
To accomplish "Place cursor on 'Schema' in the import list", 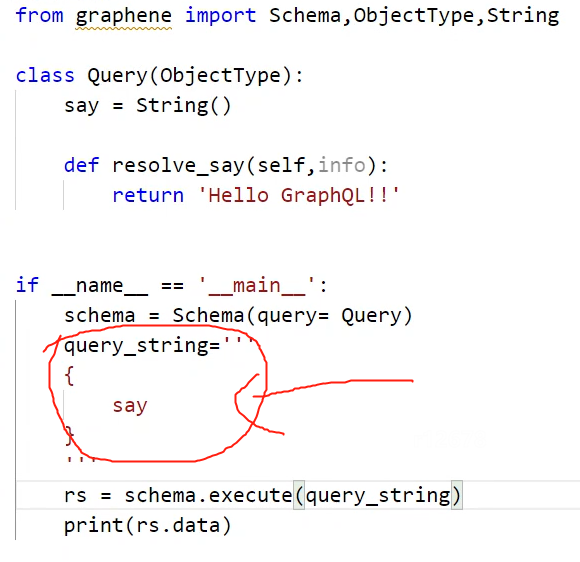I will 305,15.
